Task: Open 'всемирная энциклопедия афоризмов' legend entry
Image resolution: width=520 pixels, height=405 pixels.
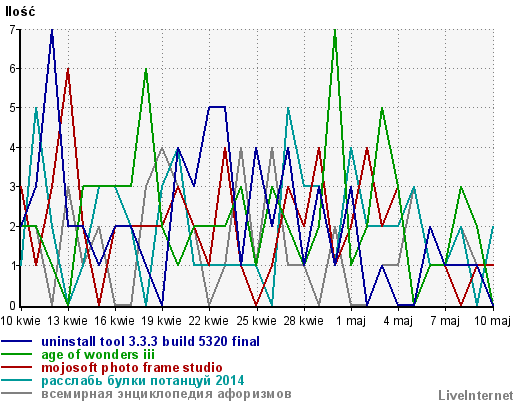Action: [x=166, y=394]
